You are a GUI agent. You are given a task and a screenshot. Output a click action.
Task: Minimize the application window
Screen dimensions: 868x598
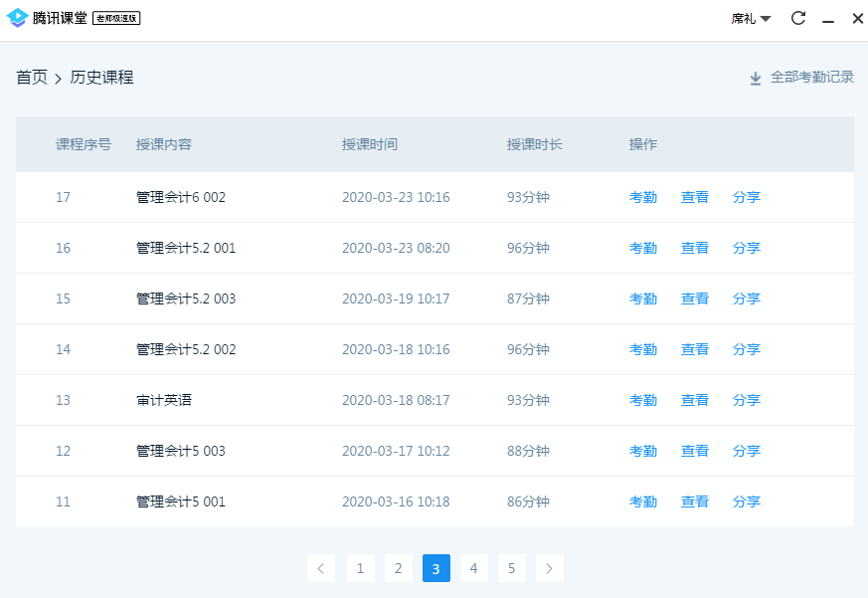tap(828, 18)
